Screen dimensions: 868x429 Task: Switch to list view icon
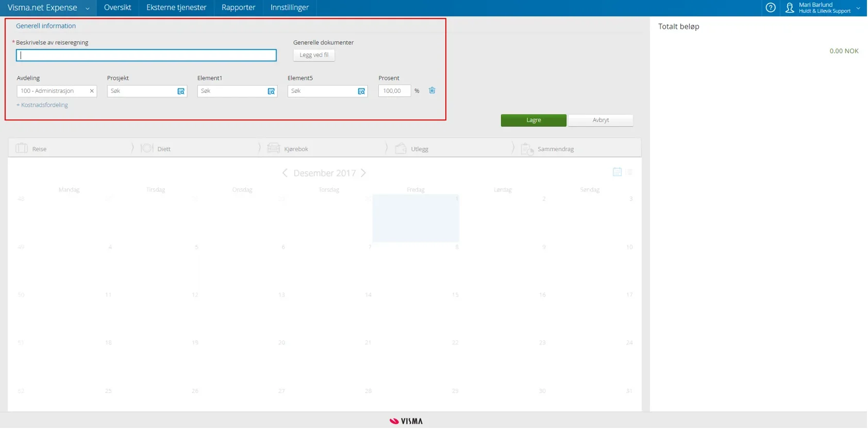click(x=630, y=173)
